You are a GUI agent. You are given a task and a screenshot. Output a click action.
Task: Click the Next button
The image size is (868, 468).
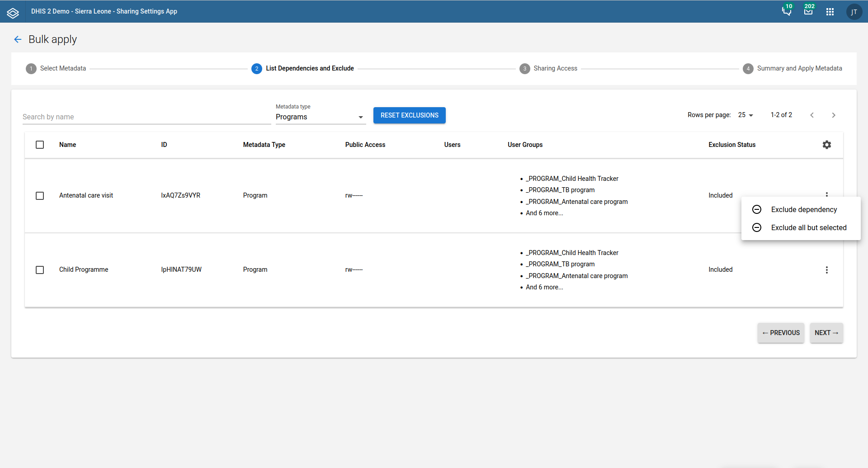point(826,333)
